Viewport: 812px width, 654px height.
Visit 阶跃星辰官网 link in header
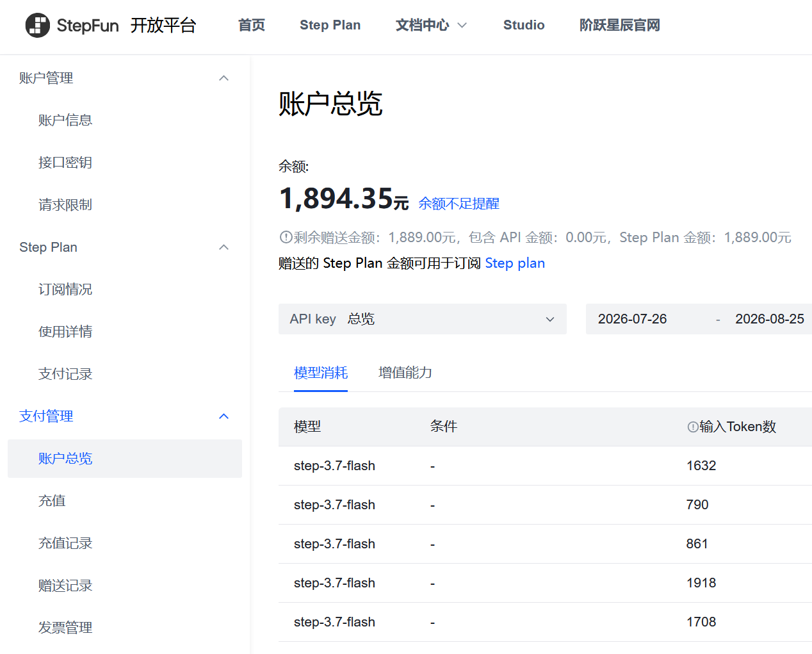(619, 25)
